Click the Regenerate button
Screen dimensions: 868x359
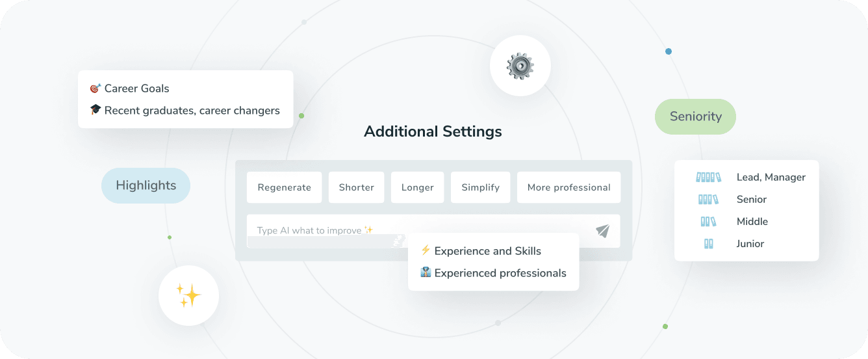point(284,187)
